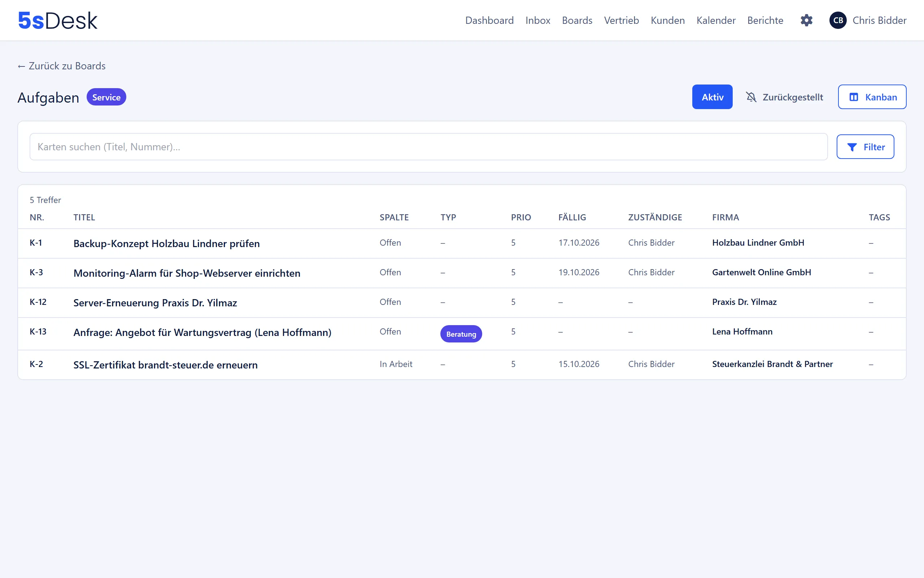Click company Praxis Dr. Yilmaz in the Firma column

tap(744, 302)
